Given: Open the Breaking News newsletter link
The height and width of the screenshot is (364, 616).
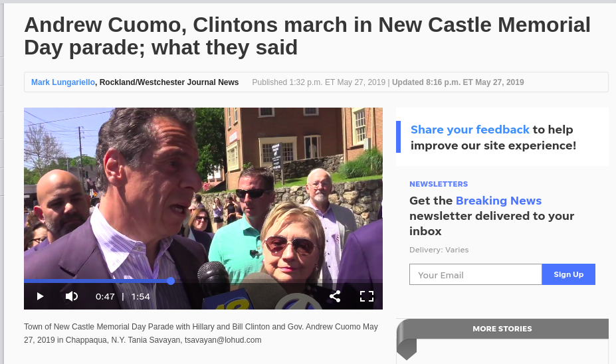Looking at the screenshot, I should pyautogui.click(x=498, y=201).
